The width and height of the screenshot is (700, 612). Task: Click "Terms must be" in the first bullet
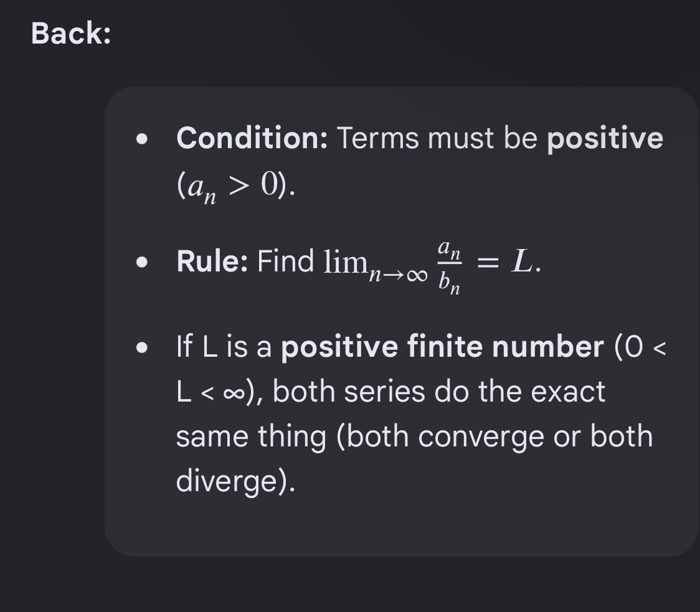(437, 138)
